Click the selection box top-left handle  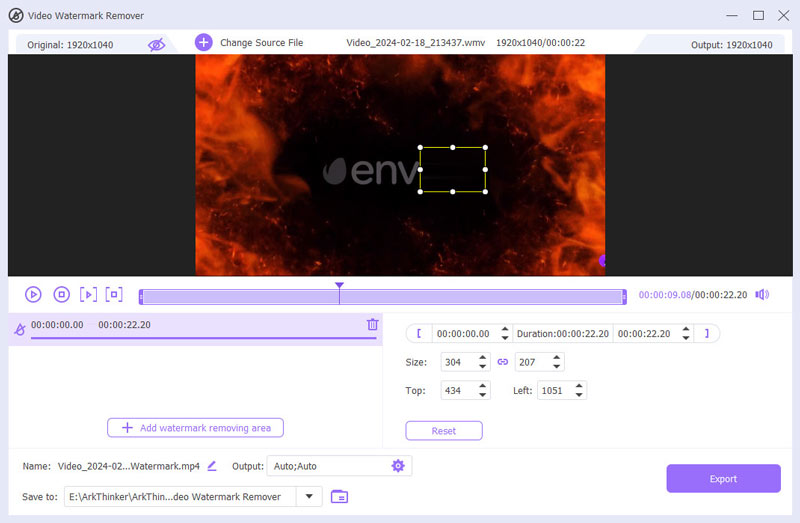[420, 147]
